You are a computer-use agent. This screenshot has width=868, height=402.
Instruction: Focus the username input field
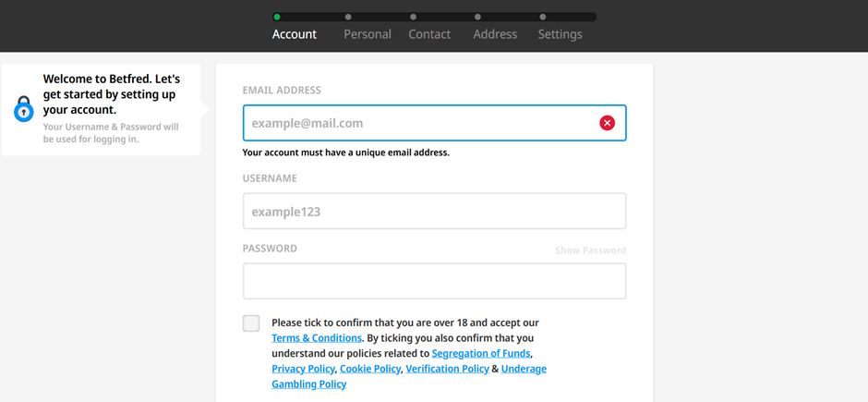[x=435, y=211]
